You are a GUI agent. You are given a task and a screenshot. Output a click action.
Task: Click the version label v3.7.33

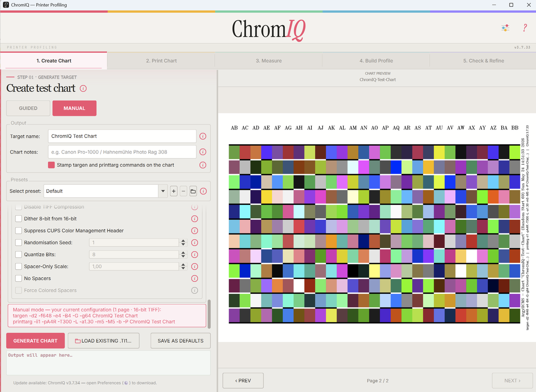tap(522, 47)
